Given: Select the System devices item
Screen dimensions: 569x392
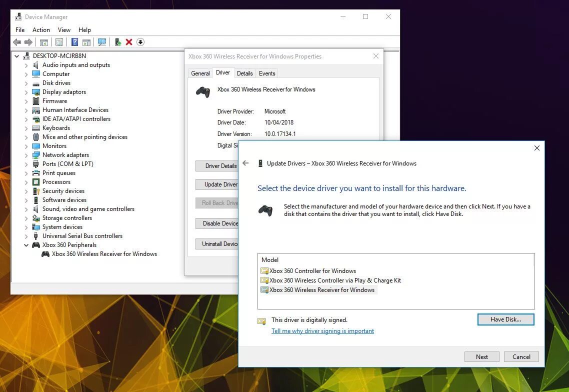Looking at the screenshot, I should pyautogui.click(x=62, y=227).
